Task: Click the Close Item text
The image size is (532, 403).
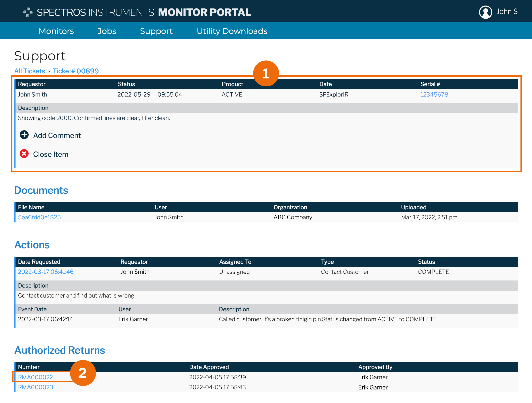Action: [51, 154]
